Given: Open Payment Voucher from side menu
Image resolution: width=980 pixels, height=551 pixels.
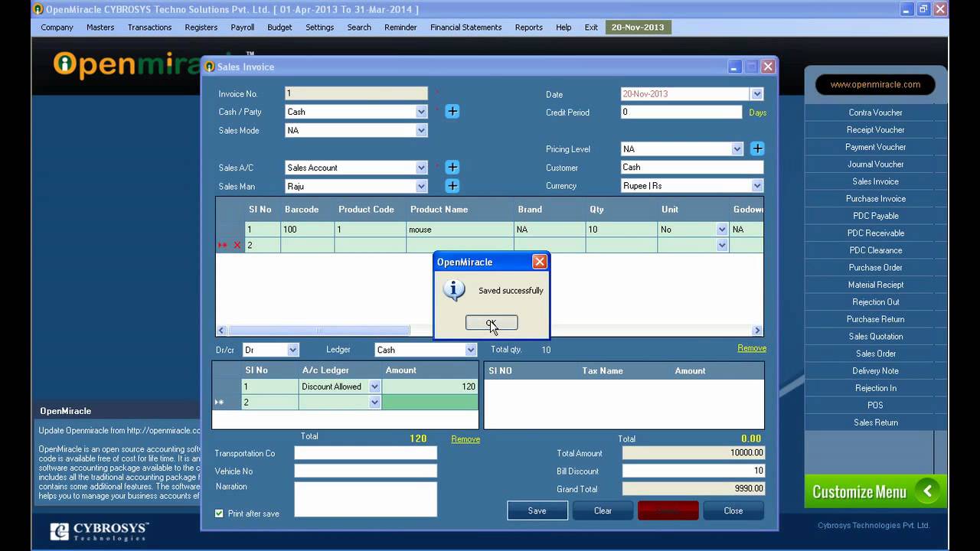Looking at the screenshot, I should [875, 147].
